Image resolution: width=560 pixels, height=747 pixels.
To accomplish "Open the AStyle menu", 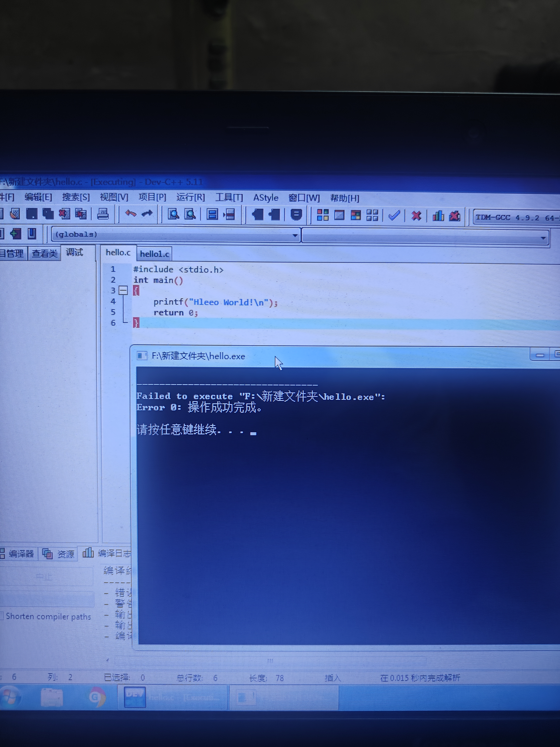I will [266, 198].
